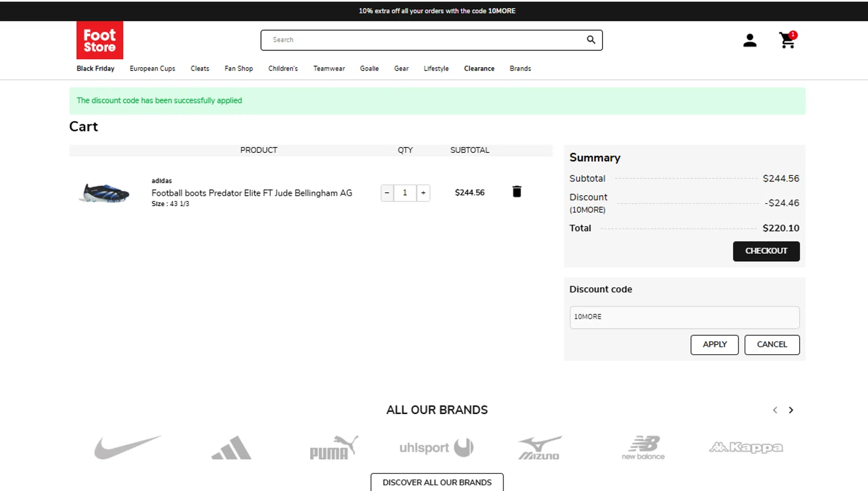Open the Brands menu

pyautogui.click(x=520, y=68)
